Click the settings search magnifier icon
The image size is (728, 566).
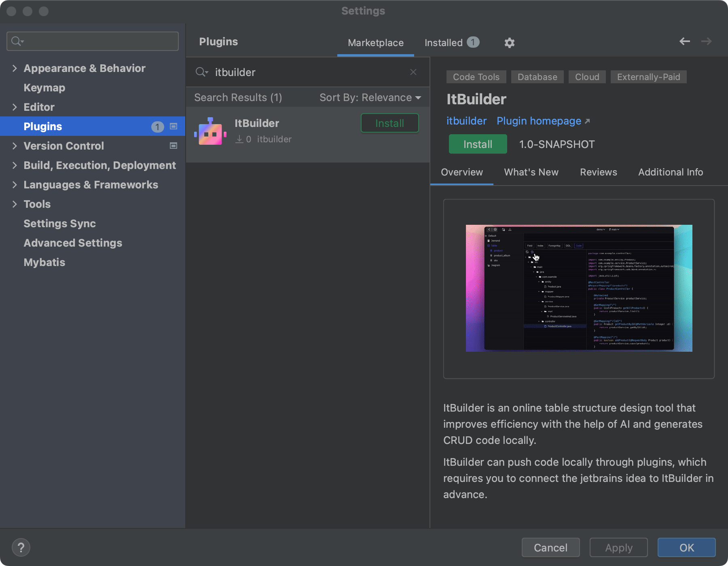(17, 41)
